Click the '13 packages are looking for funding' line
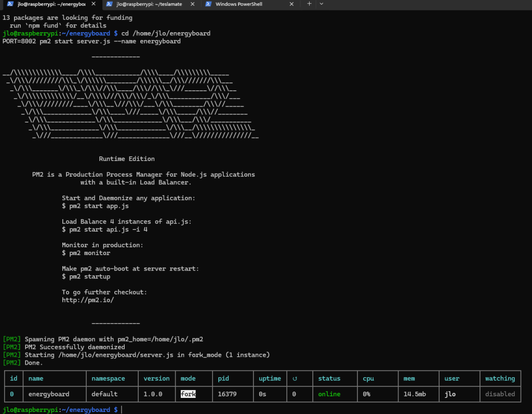The image size is (532, 414). click(x=68, y=18)
